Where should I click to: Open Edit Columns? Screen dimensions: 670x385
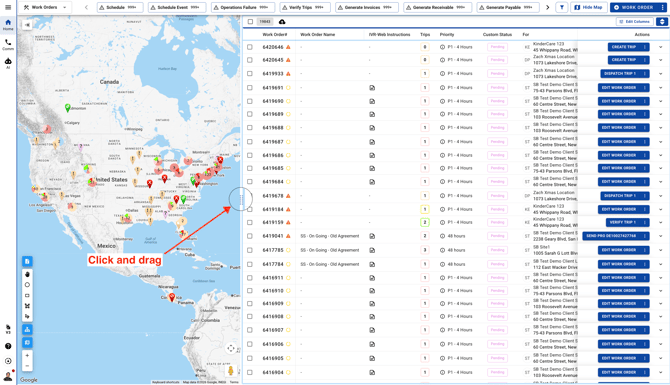click(x=635, y=22)
